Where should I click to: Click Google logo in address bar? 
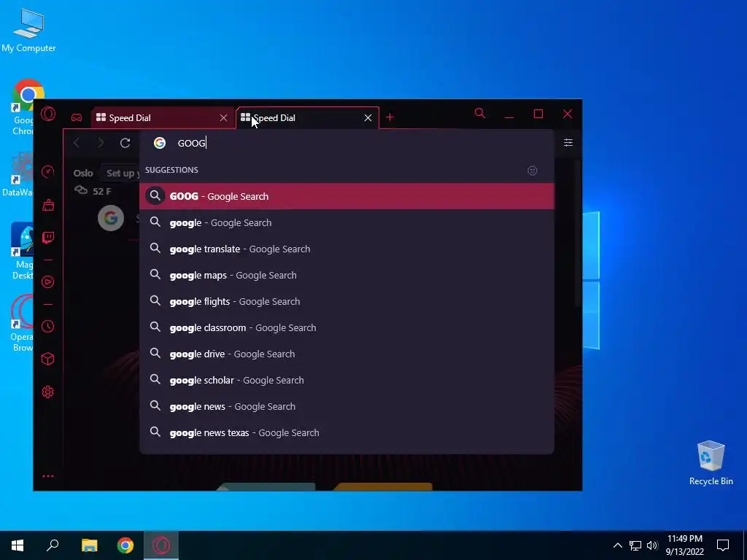point(160,143)
